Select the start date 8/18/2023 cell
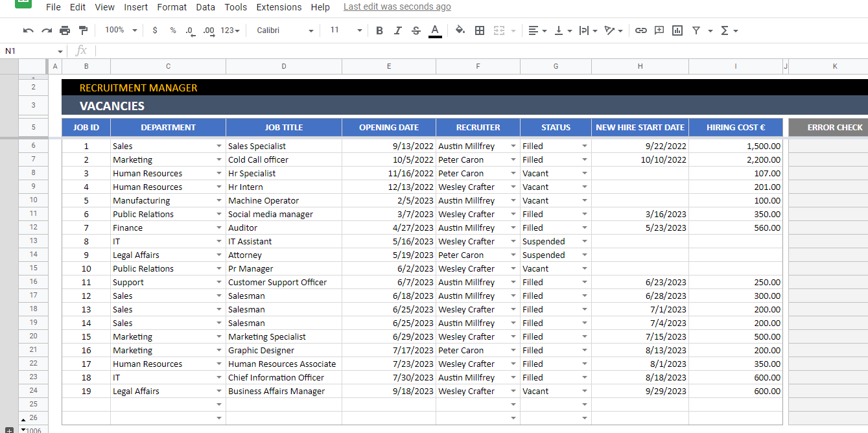 pos(640,378)
